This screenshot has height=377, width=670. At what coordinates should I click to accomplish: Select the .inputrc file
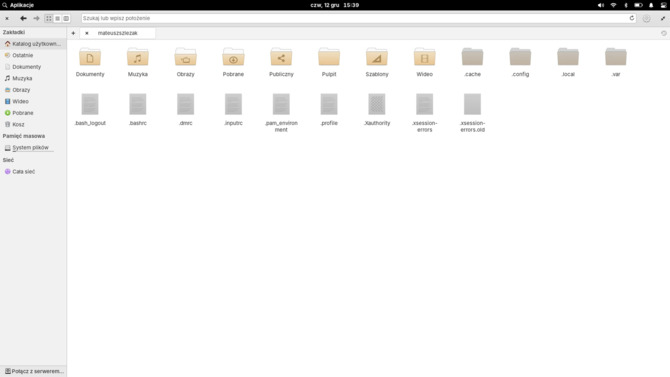(233, 104)
